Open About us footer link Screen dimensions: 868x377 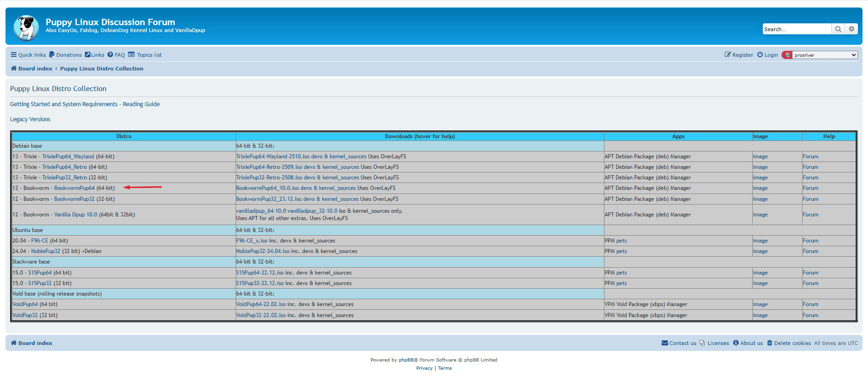click(748, 343)
